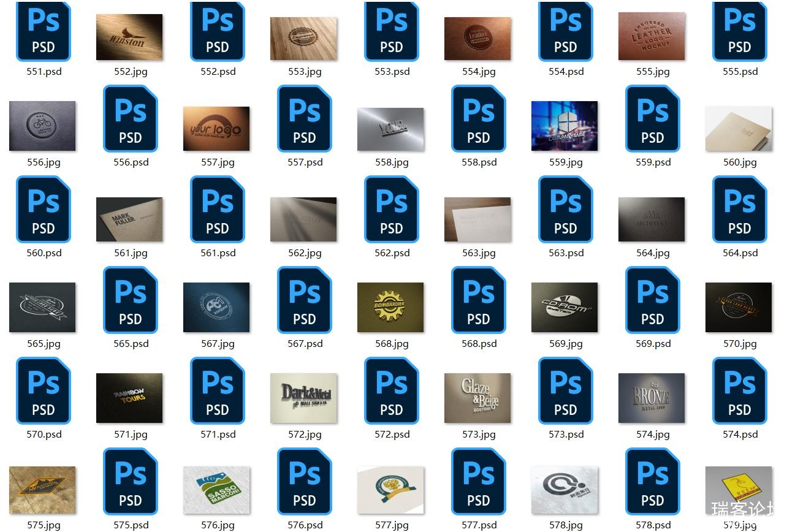
Task: Click the 569.jpg CD-ROM chrome logo thumbnail
Action: coord(565,307)
